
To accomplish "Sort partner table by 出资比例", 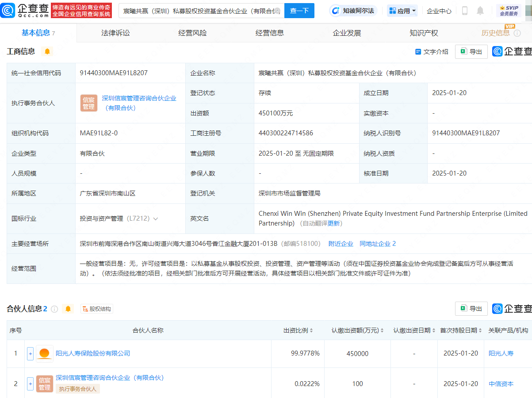I will coord(311,330).
